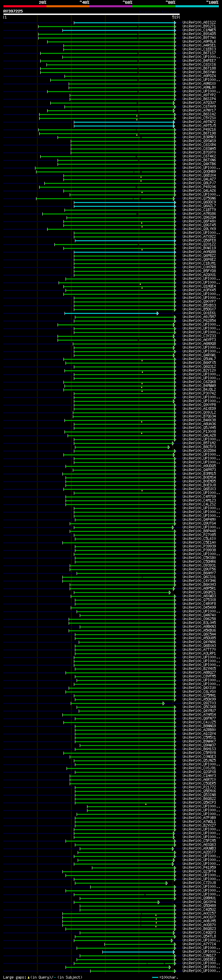Click the query title AV397225
The image size is (222, 980).
tap(13, 11)
